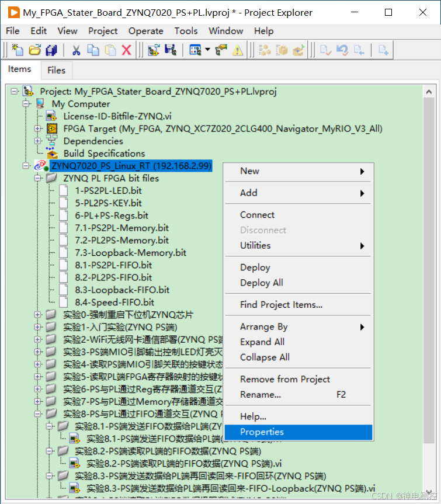Click the 1-PS2PL-LED.bit file icon
This screenshot has height=504, width=441.
63,190
